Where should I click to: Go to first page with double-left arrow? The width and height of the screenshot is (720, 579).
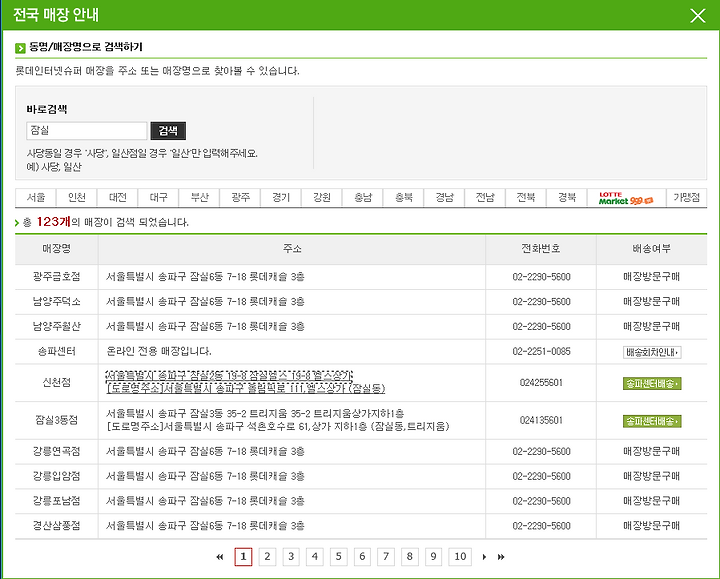click(x=219, y=557)
